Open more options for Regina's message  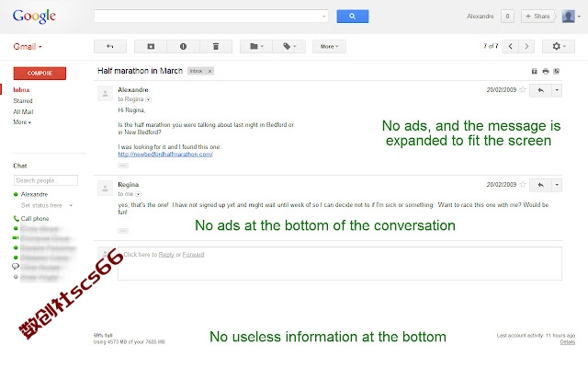pyautogui.click(x=557, y=185)
